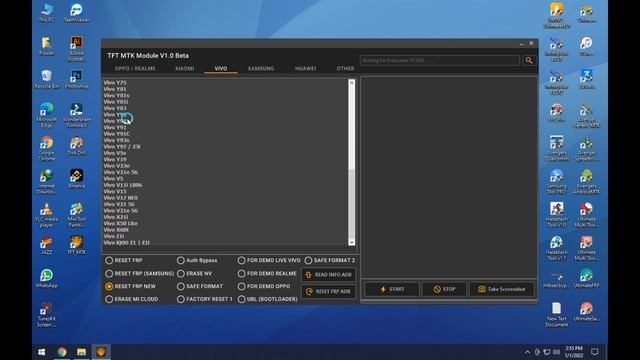Open Halabtech Tool v1.0 shortcut
The image size is (640, 360).
click(x=556, y=215)
